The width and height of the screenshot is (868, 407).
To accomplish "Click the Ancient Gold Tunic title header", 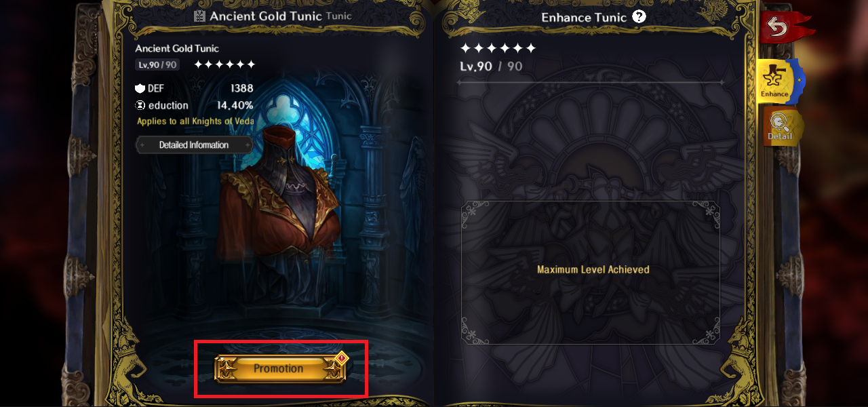I will pos(266,16).
